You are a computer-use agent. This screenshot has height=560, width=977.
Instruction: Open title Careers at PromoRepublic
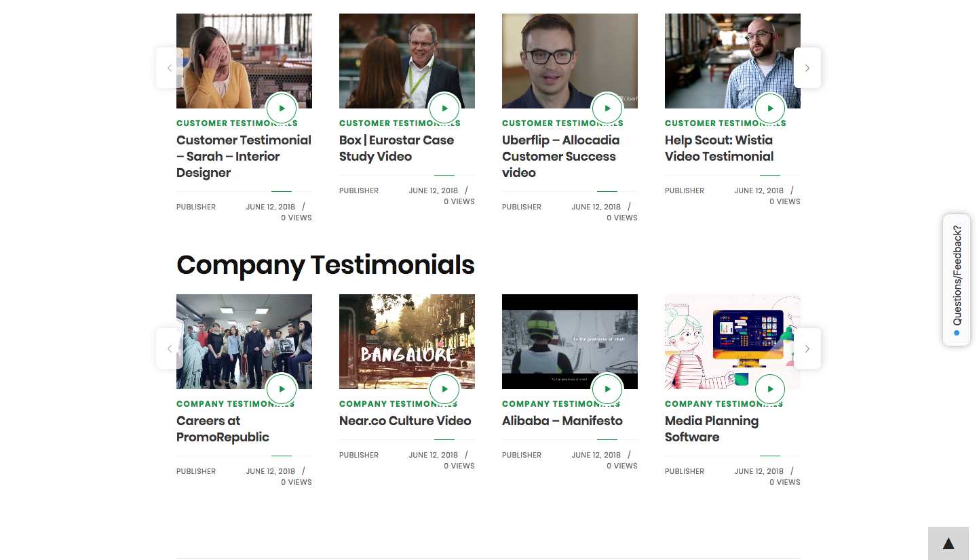coord(223,429)
